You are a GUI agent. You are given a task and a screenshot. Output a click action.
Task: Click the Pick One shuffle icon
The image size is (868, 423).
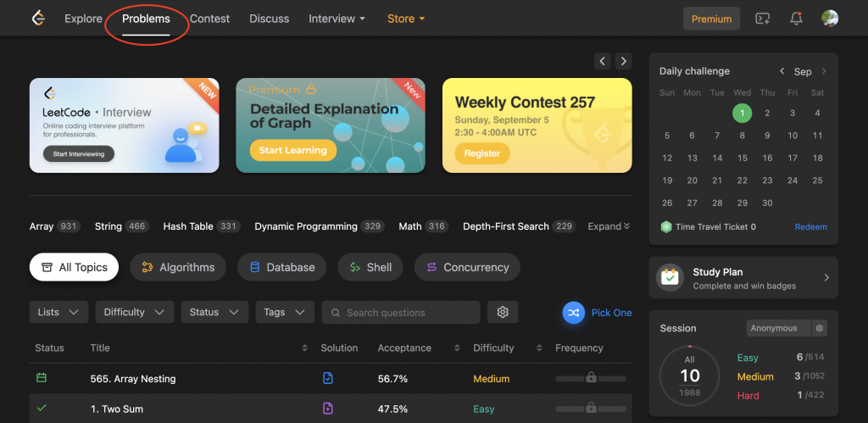tap(574, 313)
